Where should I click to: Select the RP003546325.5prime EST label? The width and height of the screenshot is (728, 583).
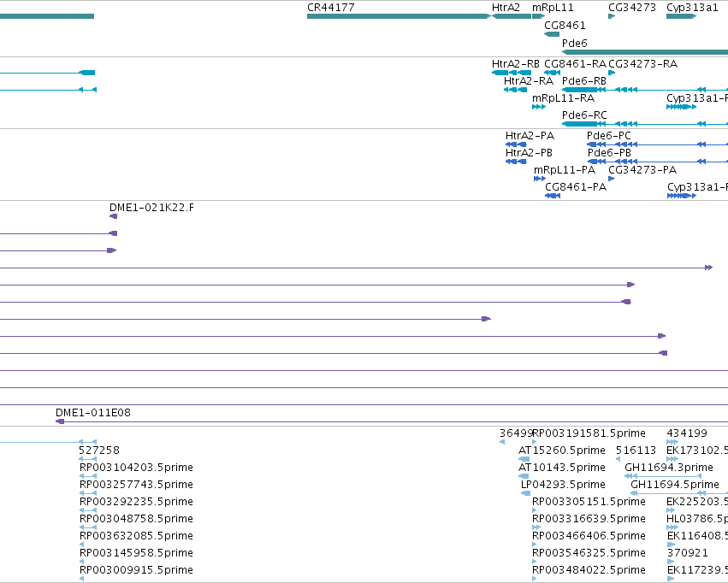[x=589, y=553]
